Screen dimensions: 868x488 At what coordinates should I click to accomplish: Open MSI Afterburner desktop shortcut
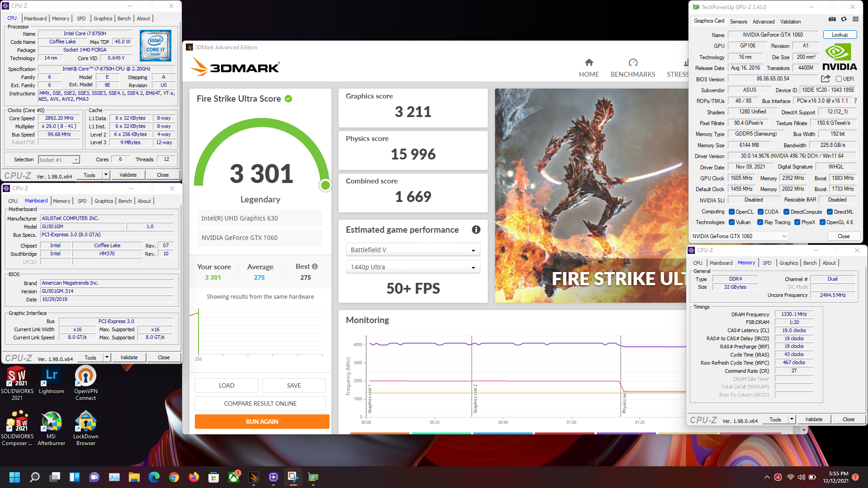(51, 428)
